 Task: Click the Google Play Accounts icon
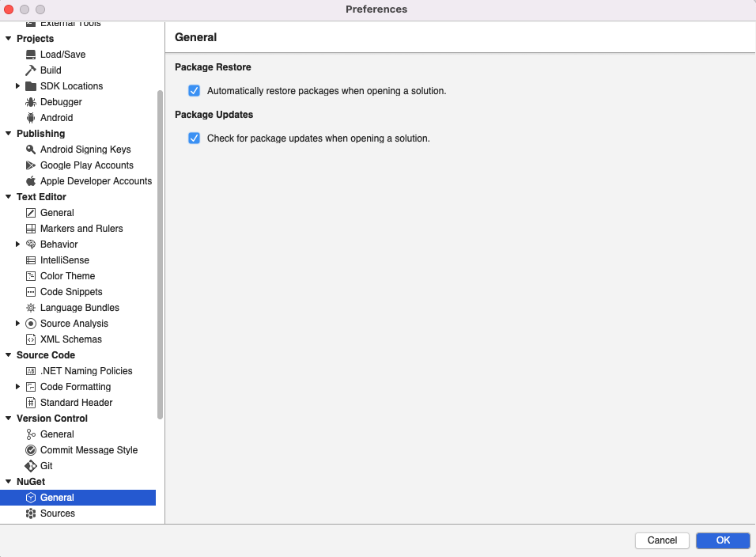point(29,165)
